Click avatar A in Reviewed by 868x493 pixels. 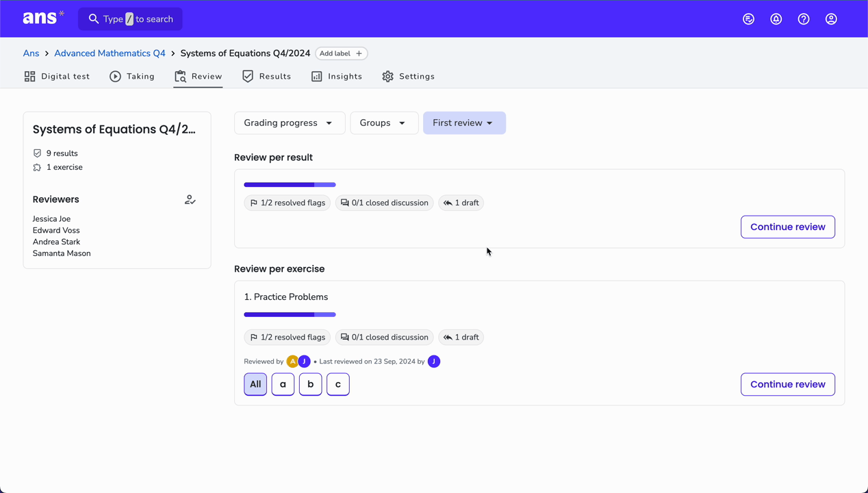pos(292,362)
